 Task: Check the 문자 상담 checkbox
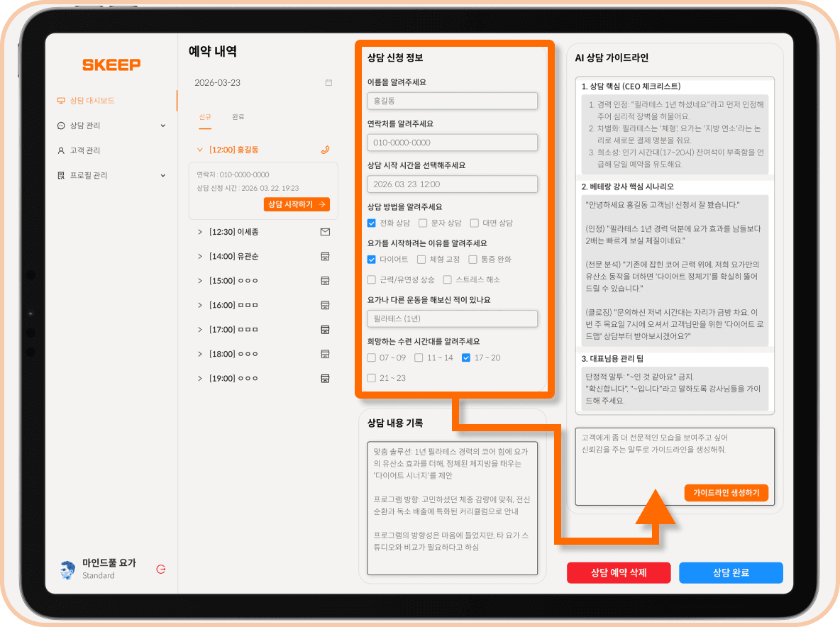(423, 223)
